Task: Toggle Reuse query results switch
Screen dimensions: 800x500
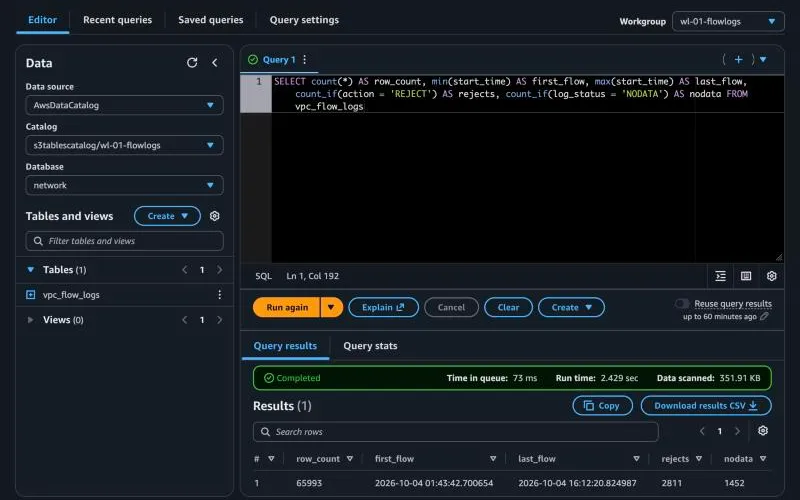Action: 682,304
